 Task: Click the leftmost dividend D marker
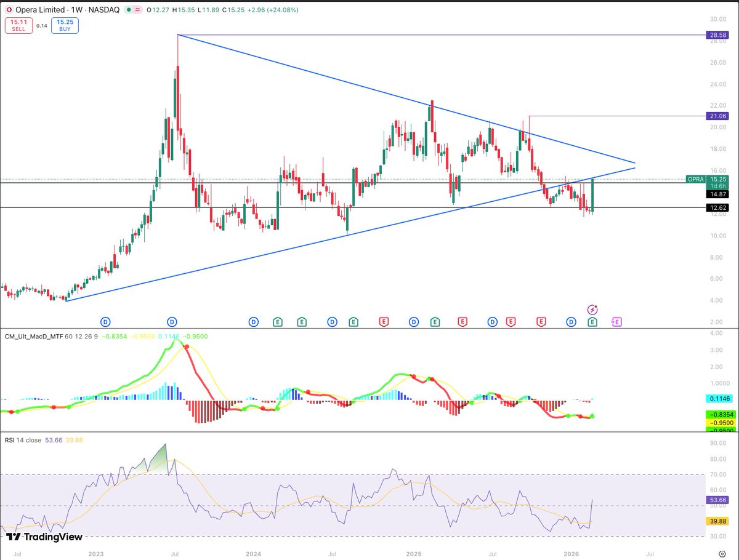pyautogui.click(x=105, y=322)
